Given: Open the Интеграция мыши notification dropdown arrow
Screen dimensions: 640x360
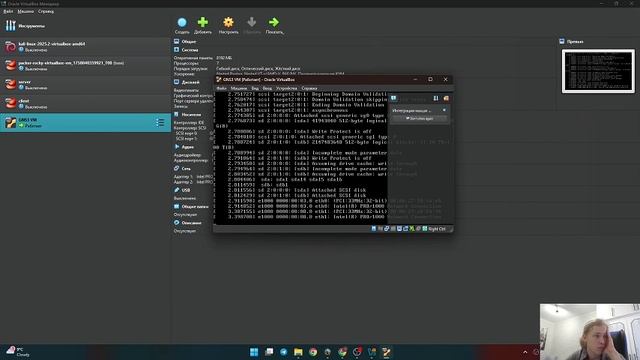Looking at the screenshot, I should 444,110.
